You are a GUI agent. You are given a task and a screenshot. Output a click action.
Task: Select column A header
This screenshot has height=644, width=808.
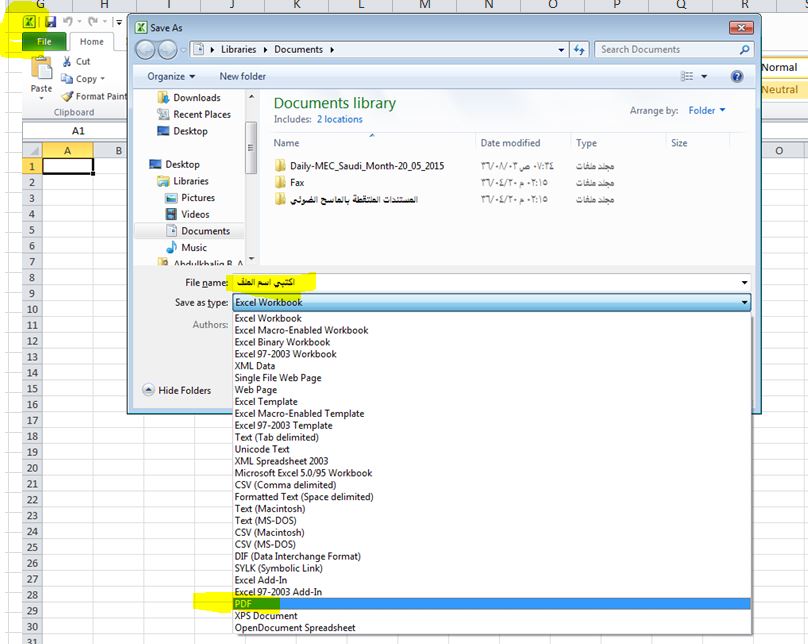coord(68,150)
